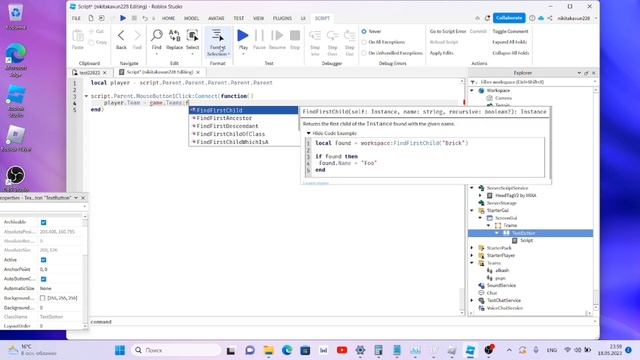Collapse the Hide Code Example disclosure
Screen dimensions: 640x360
(x=309, y=133)
